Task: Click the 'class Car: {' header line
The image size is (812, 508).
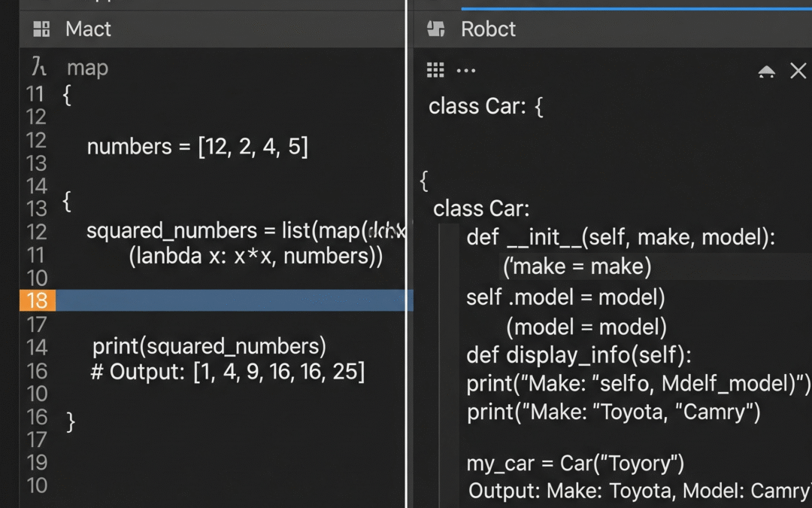Action: coord(486,106)
